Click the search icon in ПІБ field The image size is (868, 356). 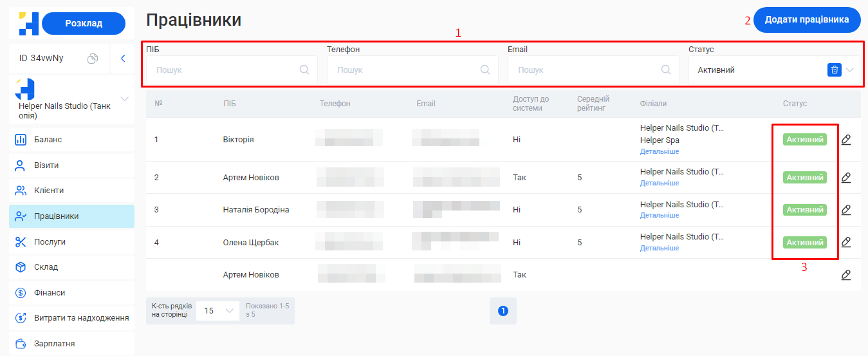304,70
